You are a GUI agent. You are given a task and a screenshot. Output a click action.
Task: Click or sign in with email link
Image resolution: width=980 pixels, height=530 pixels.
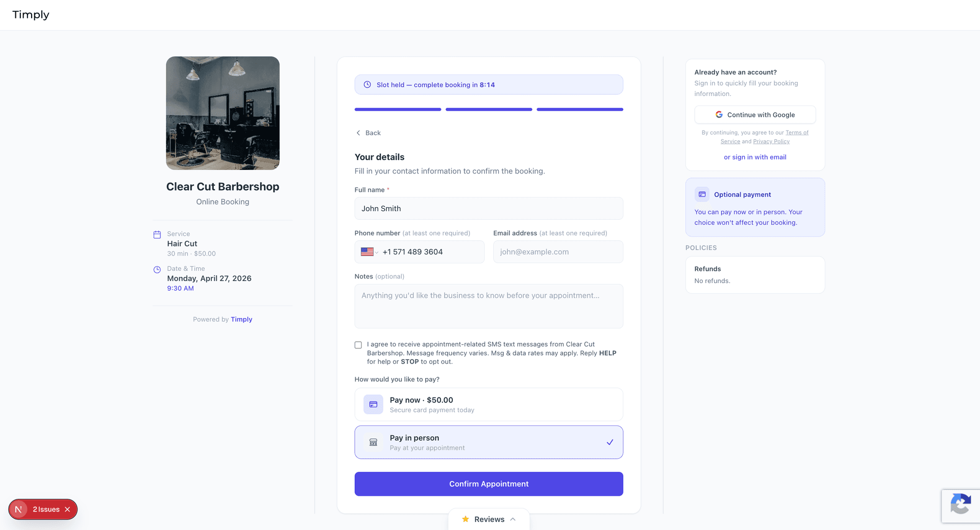coord(755,157)
